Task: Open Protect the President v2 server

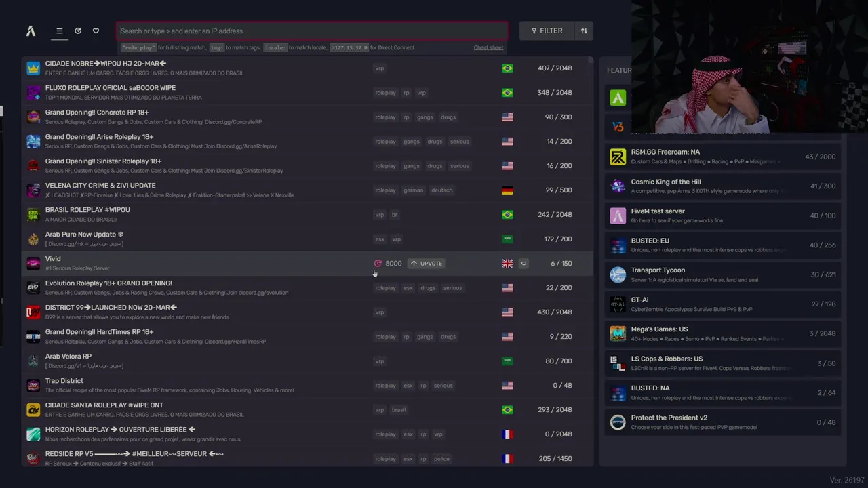Action: point(723,422)
